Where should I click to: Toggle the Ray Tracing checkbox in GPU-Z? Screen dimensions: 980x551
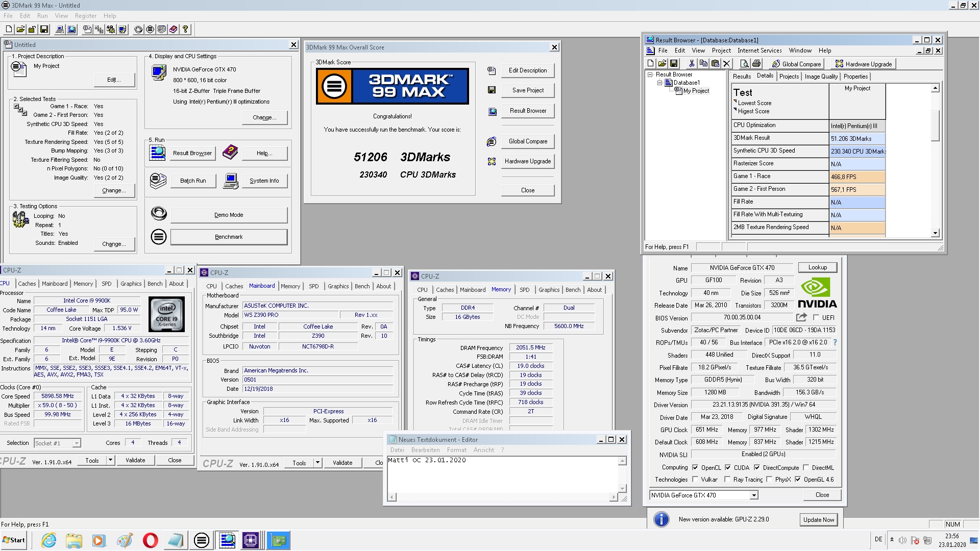click(x=727, y=479)
